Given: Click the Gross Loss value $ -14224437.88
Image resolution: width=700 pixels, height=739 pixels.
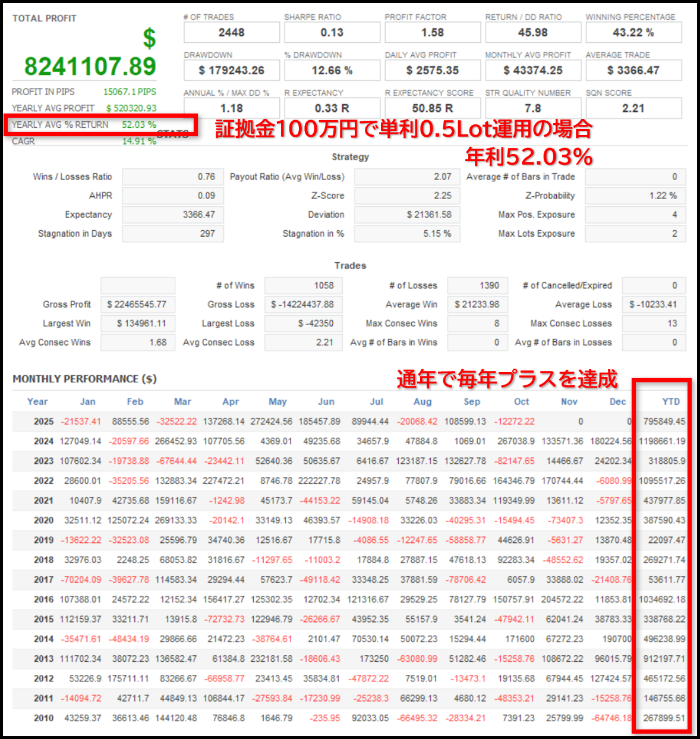Looking at the screenshot, I should 304,304.
